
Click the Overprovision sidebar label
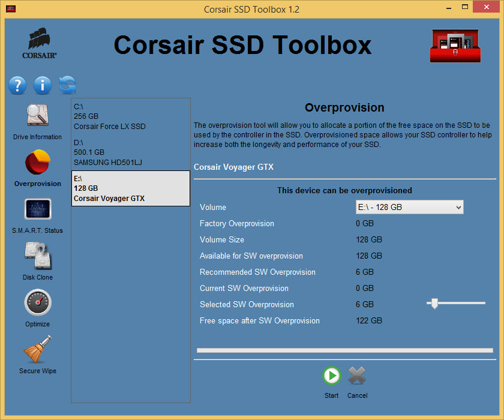point(38,184)
